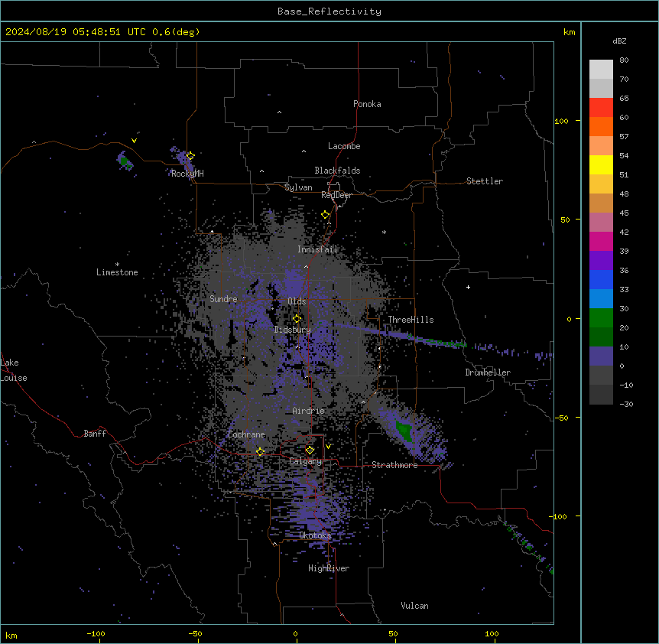Click the white asterisk marker above Limestone
Image resolution: width=659 pixels, height=644 pixels.
click(117, 265)
